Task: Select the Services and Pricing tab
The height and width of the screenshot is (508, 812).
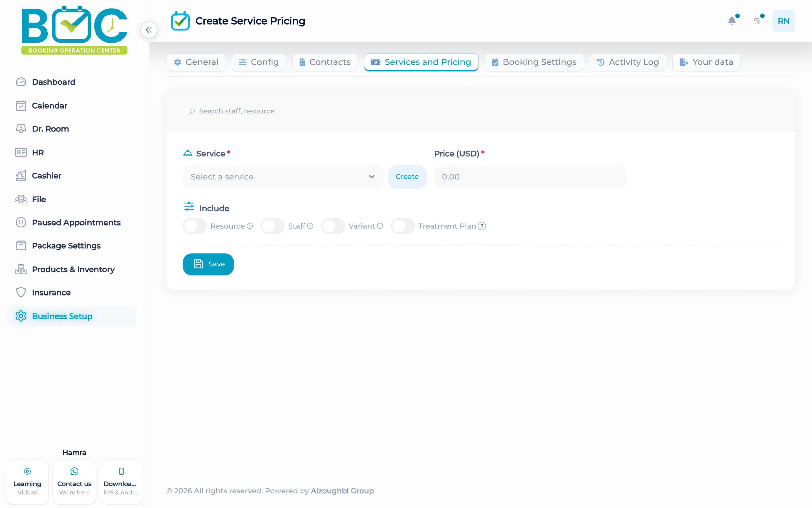Action: point(421,62)
